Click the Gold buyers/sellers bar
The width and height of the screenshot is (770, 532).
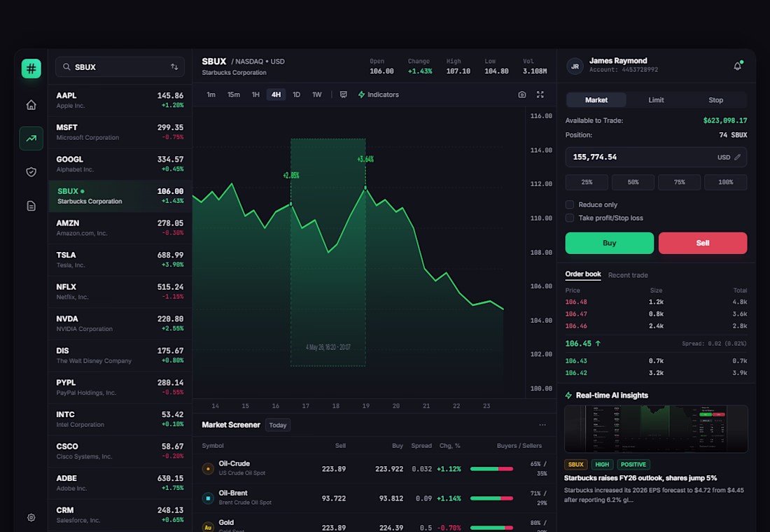[491, 528]
